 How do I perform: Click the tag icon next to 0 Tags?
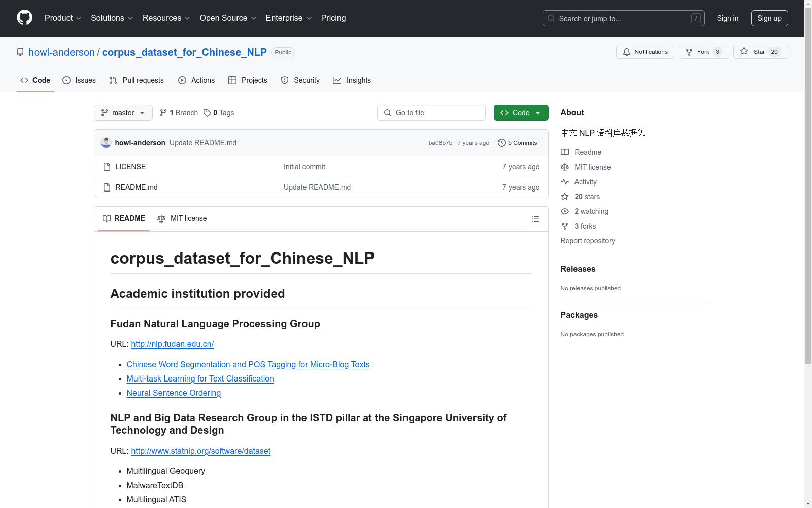coord(207,113)
